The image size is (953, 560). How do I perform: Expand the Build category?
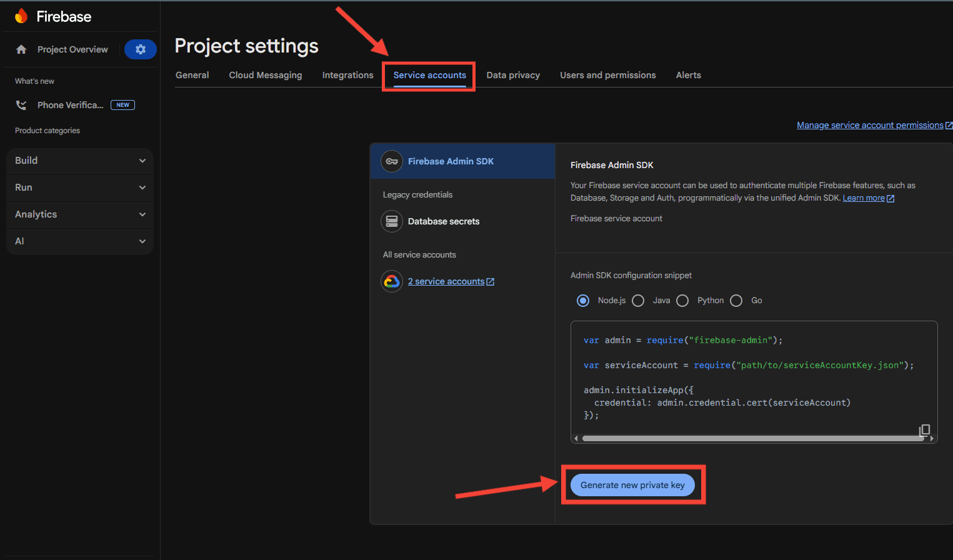(x=80, y=161)
